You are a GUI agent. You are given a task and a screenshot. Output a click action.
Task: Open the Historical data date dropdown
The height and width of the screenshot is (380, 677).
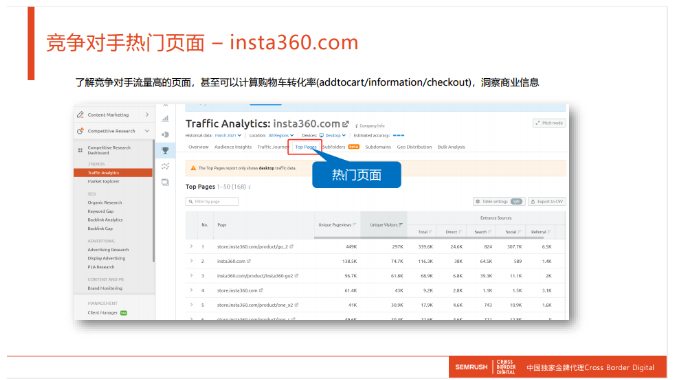click(228, 136)
